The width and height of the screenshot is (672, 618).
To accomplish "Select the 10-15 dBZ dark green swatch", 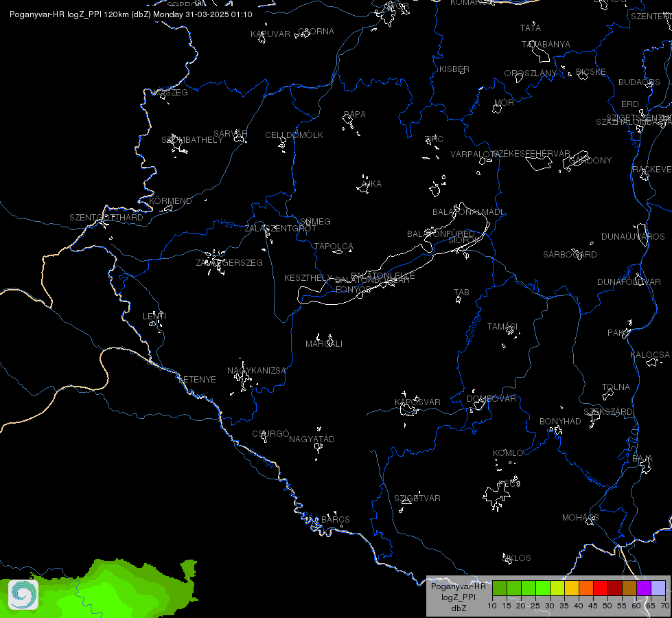I will pos(499,588).
